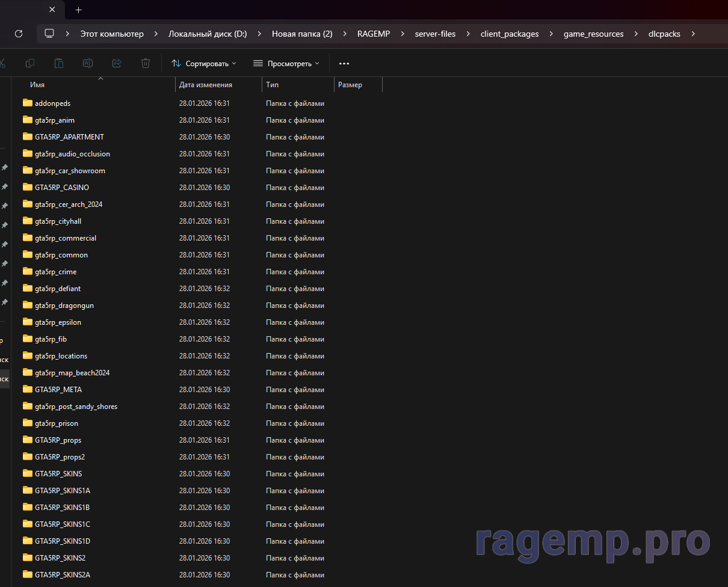The width and height of the screenshot is (728, 587).
Task: Click the Copy icon in toolbar
Action: point(29,63)
